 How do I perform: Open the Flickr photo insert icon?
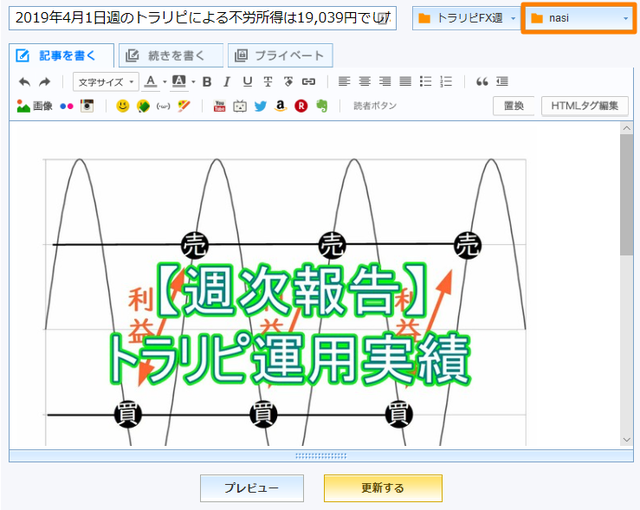click(x=67, y=106)
